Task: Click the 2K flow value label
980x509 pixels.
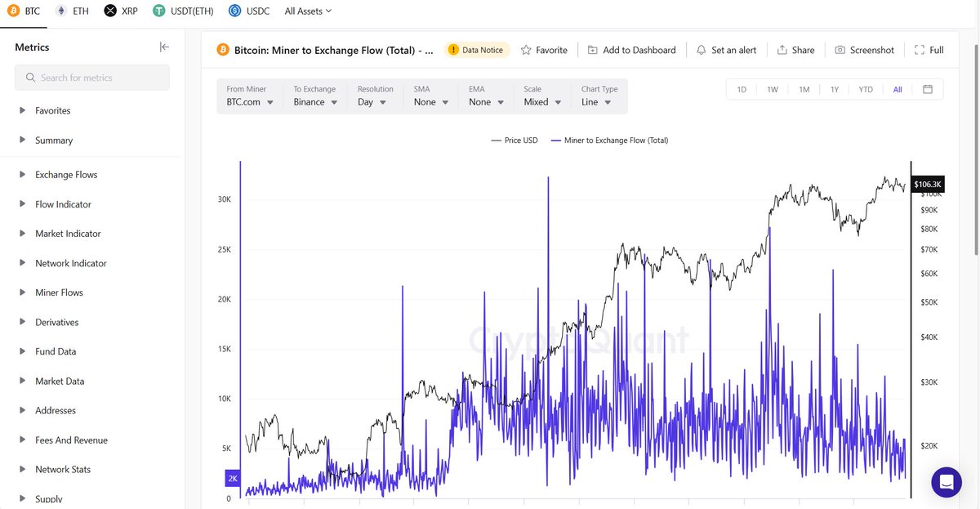Action: tap(233, 478)
